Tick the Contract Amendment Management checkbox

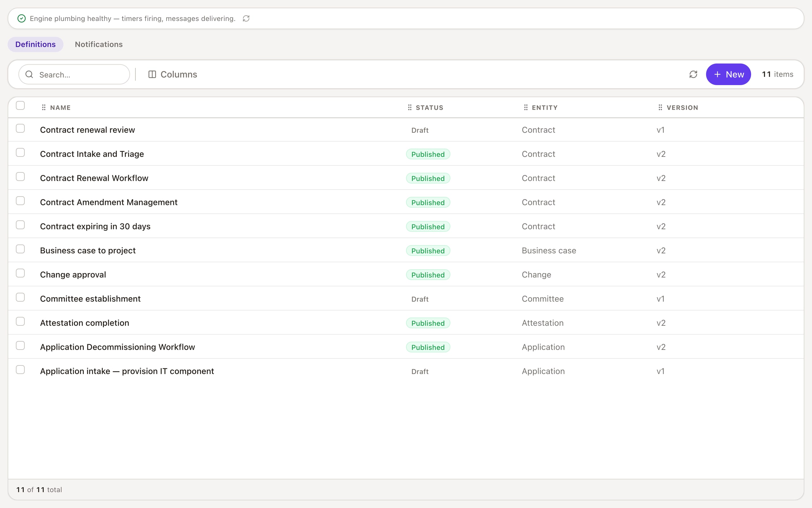[21, 201]
